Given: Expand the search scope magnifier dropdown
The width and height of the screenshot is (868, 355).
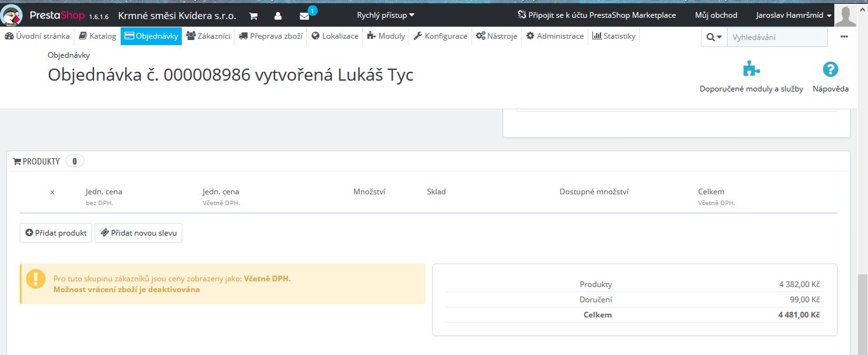Looking at the screenshot, I should pyautogui.click(x=714, y=37).
